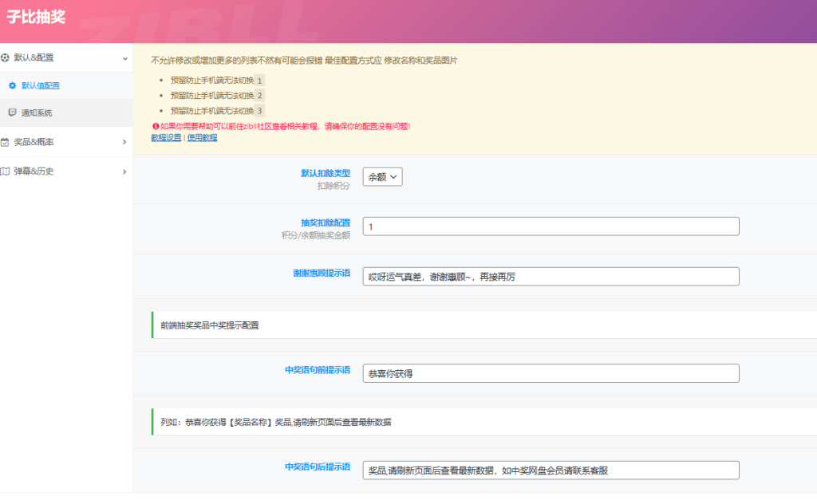This screenshot has width=817, height=504.
Task: Select the 默认值配置 submenu item
Action: (40, 85)
